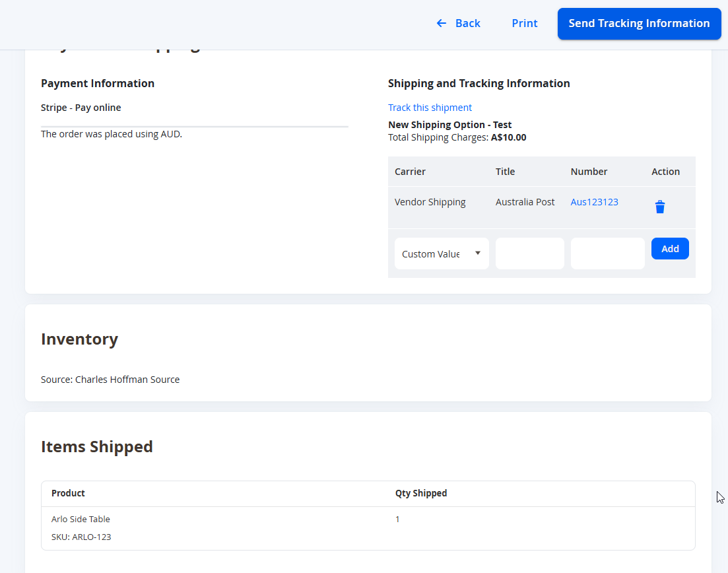This screenshot has width=728, height=573.
Task: Click Source: Charles Hoffman Source text
Action: coord(110,380)
